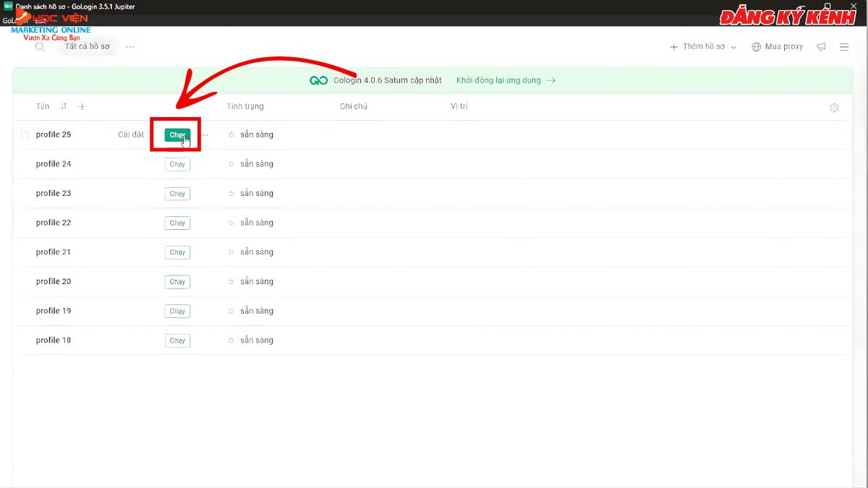Run profile 18 with its Chạy button

[177, 340]
